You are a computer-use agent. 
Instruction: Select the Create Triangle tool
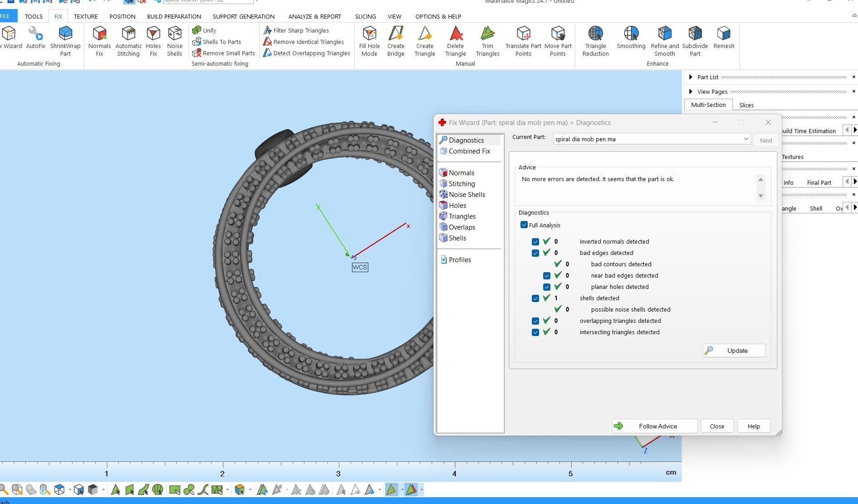(x=424, y=41)
